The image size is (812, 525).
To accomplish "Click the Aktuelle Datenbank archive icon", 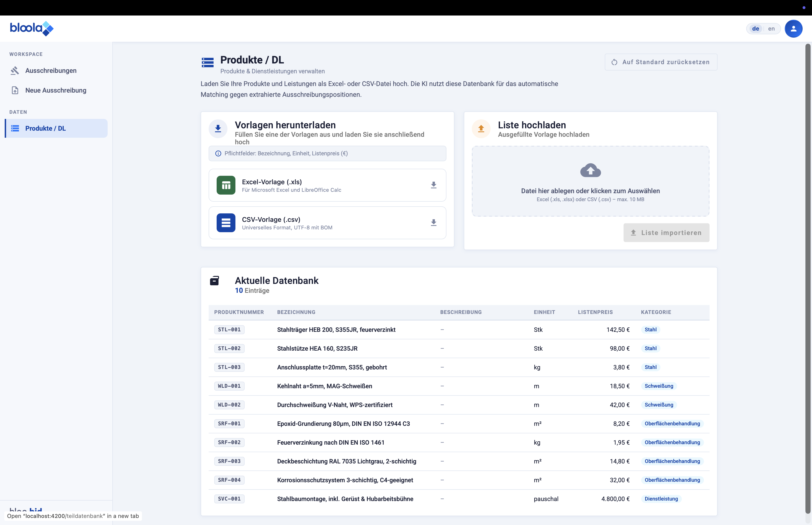I will [x=214, y=281].
